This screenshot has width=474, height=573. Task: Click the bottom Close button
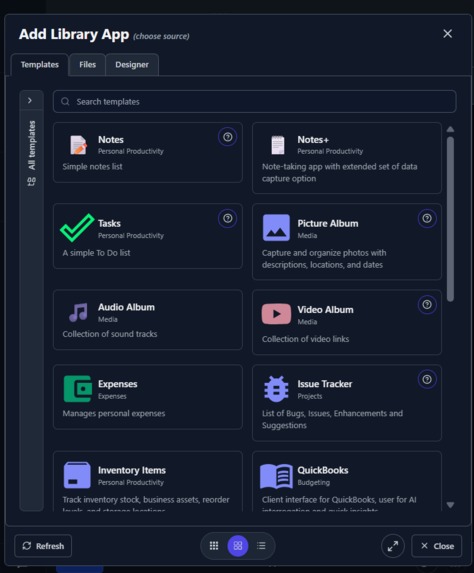click(437, 546)
